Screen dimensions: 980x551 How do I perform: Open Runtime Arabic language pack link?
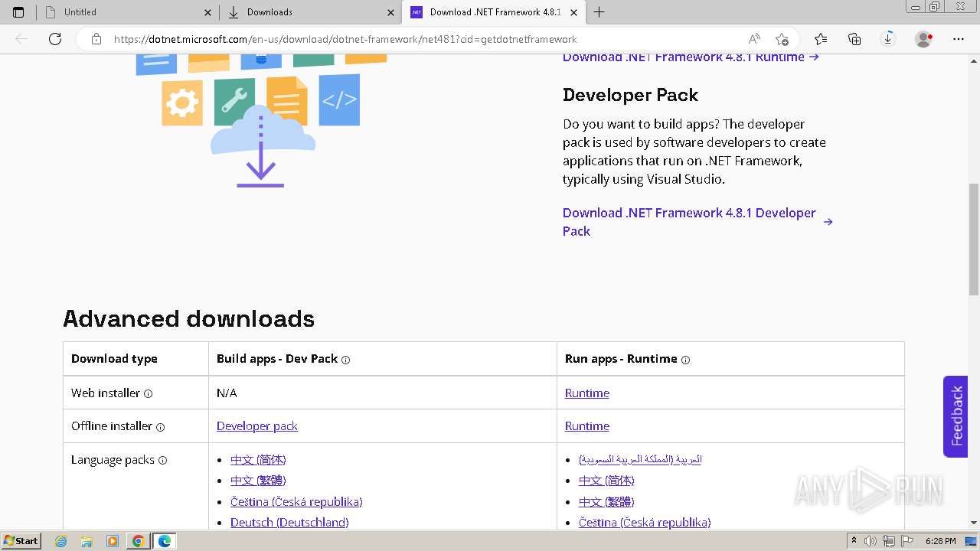[x=640, y=459]
